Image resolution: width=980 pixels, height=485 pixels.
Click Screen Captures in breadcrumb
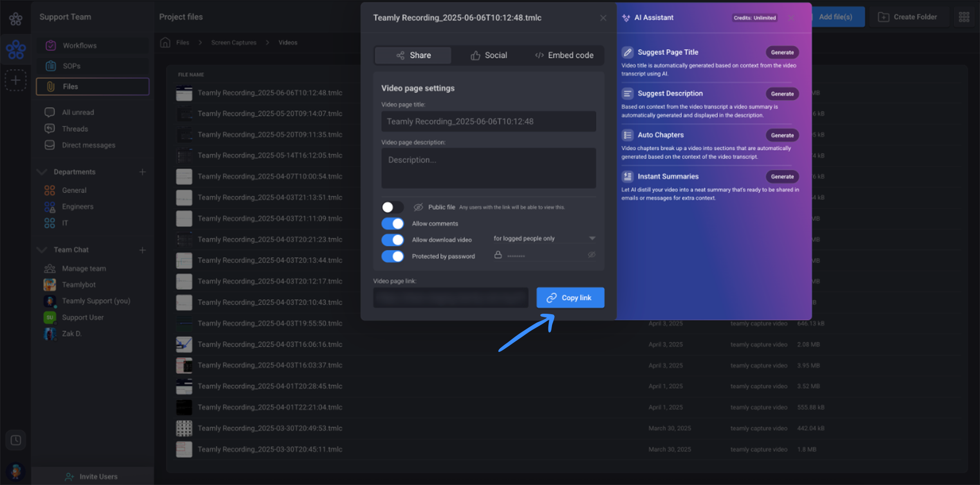pyautogui.click(x=234, y=43)
